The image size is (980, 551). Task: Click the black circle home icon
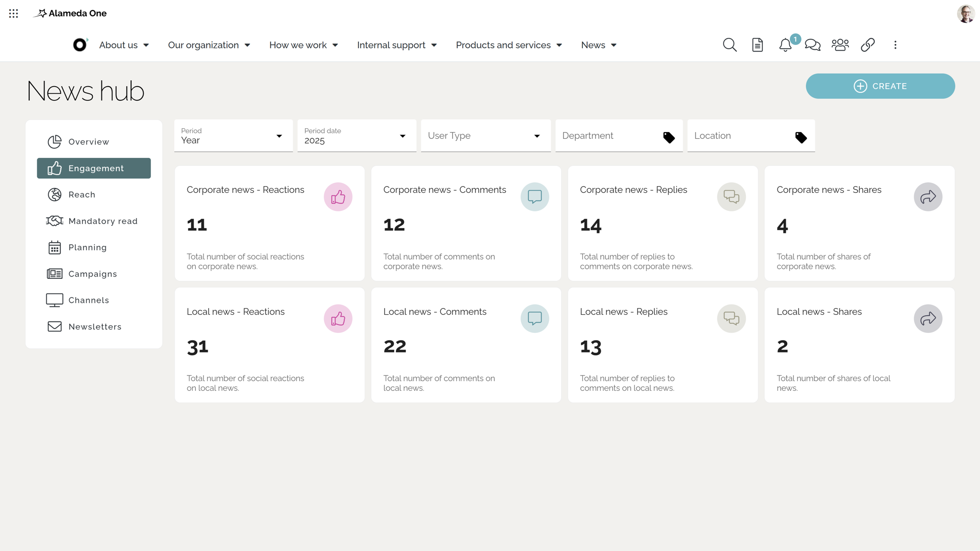[x=80, y=44]
